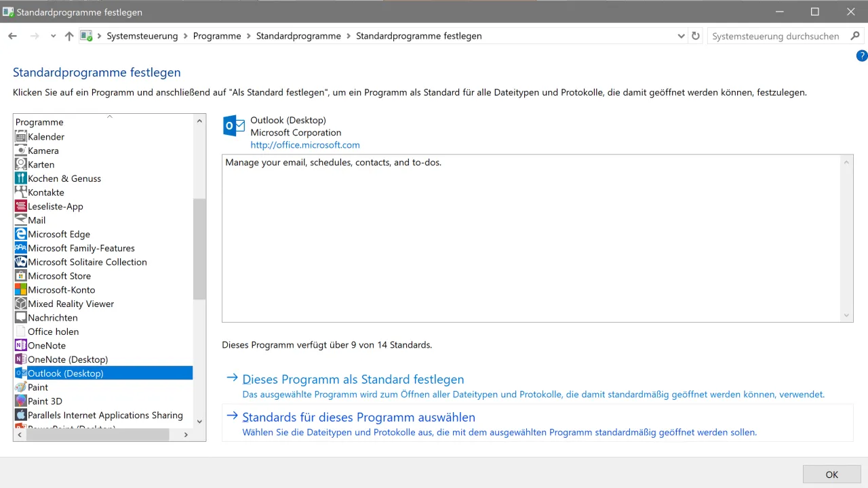
Task: Click the Systemsteuerung breadcrumb
Action: 142,36
